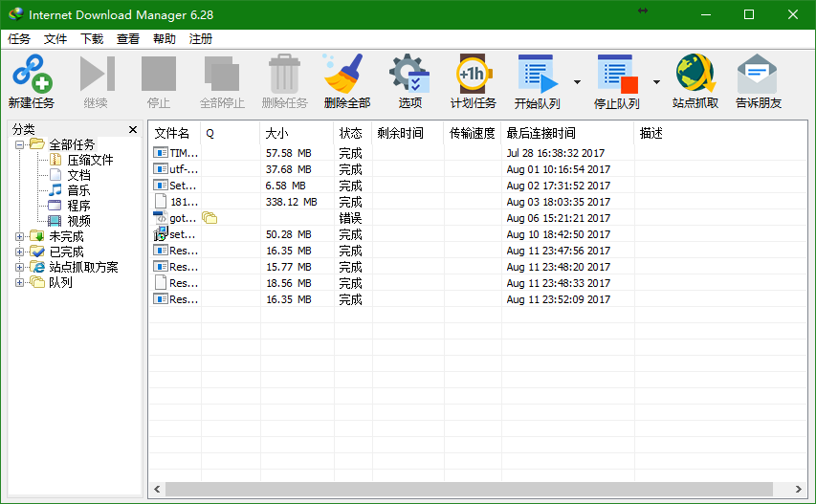Open the dropdown arrow beside 开始队列

point(577,82)
